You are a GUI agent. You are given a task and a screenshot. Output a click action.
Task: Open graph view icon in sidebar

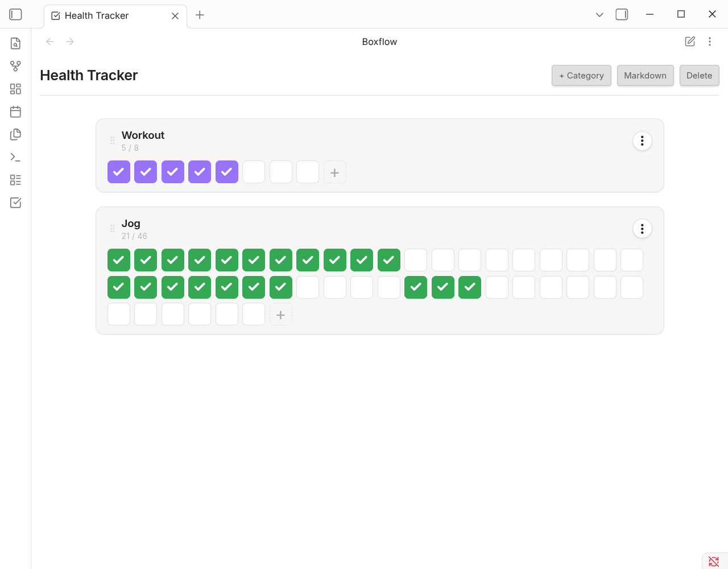(15, 66)
